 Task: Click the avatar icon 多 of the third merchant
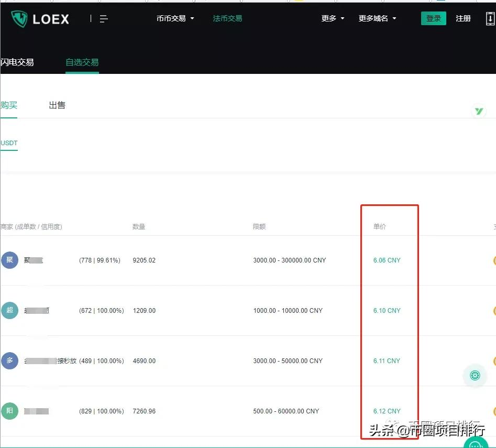[x=10, y=360]
